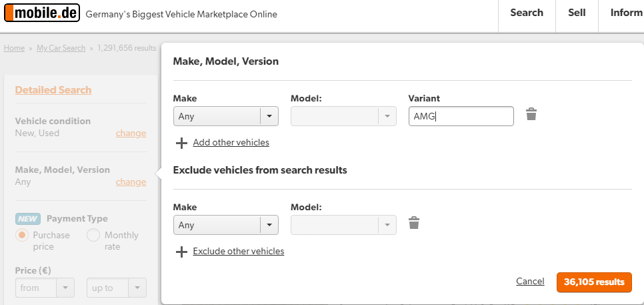Go to Home breadcrumb link

point(14,48)
